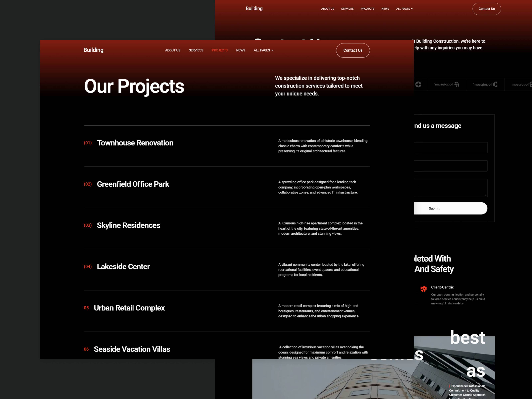Open Townhouse Renovation project
This screenshot has width=532, height=399.
[135, 143]
